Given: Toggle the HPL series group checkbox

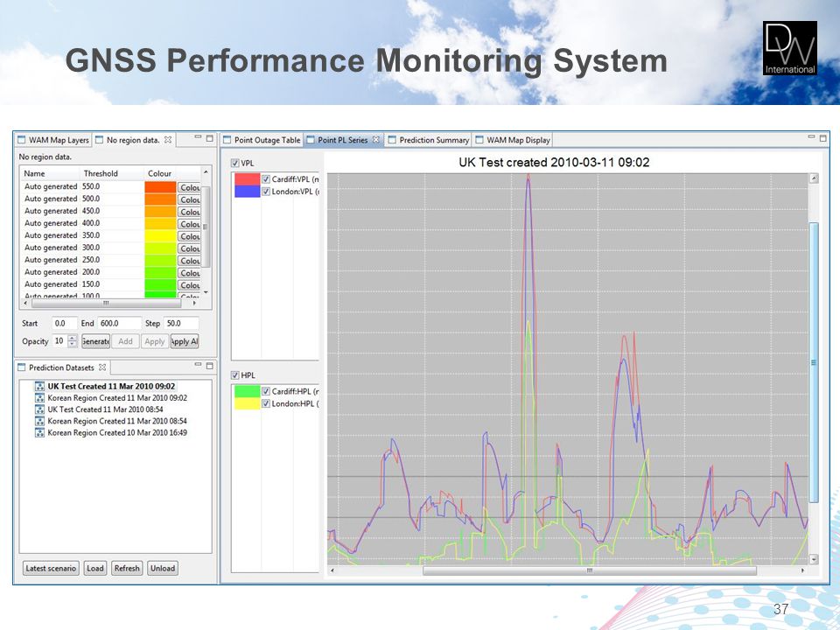Looking at the screenshot, I should click(x=235, y=375).
